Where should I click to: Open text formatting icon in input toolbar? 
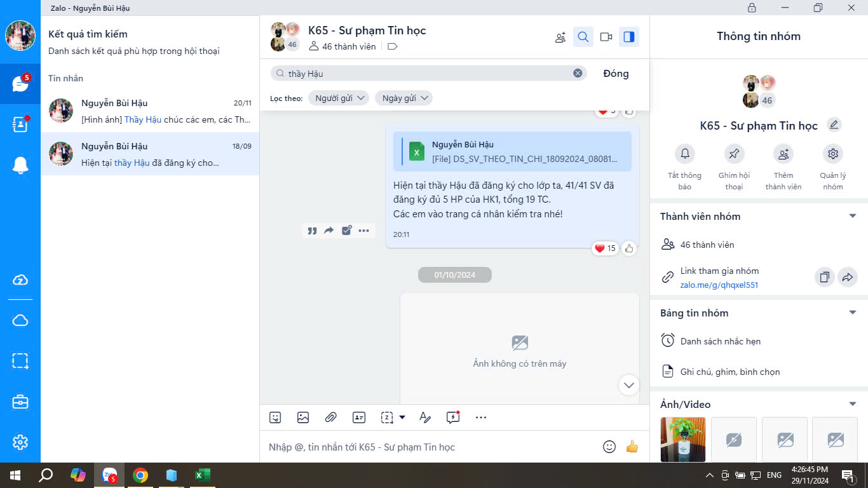(425, 417)
